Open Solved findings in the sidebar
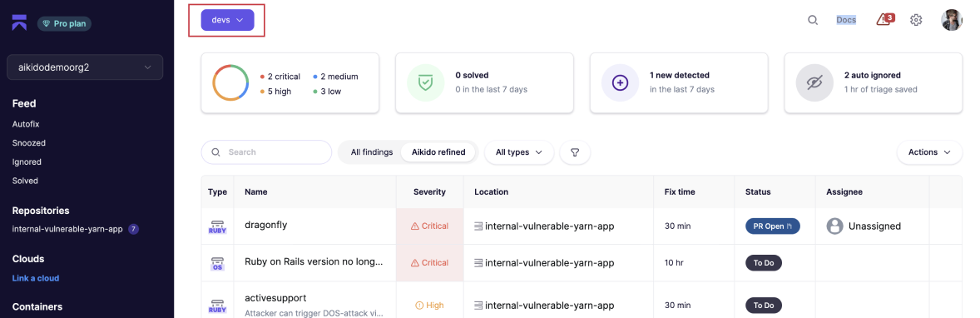This screenshot has height=318, width=980. tap(25, 181)
